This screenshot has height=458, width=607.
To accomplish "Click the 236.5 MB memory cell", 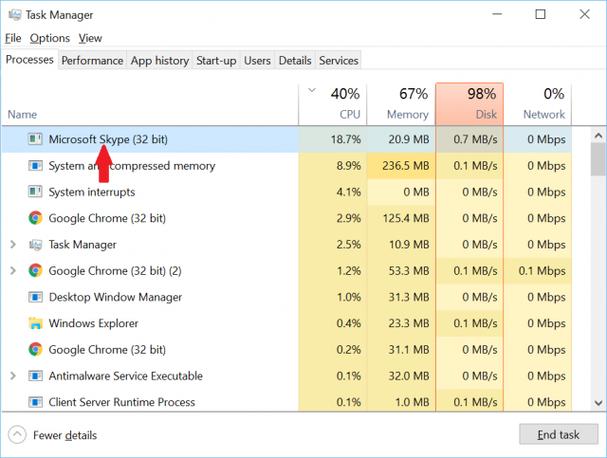I will pos(401,166).
